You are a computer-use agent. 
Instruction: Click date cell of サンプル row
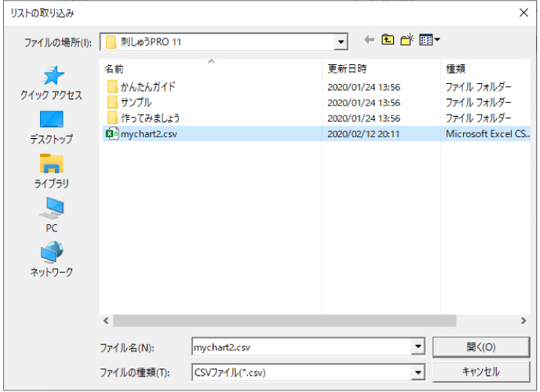point(363,103)
